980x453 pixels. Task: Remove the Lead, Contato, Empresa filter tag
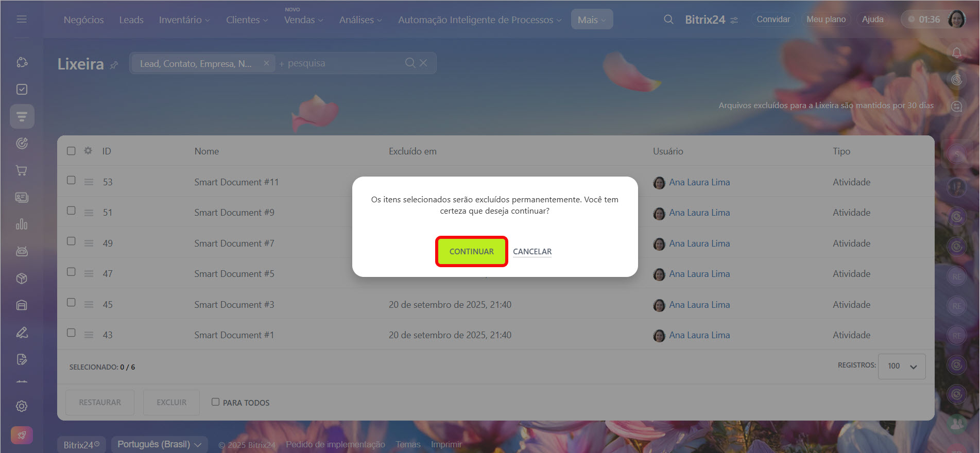coord(266,63)
